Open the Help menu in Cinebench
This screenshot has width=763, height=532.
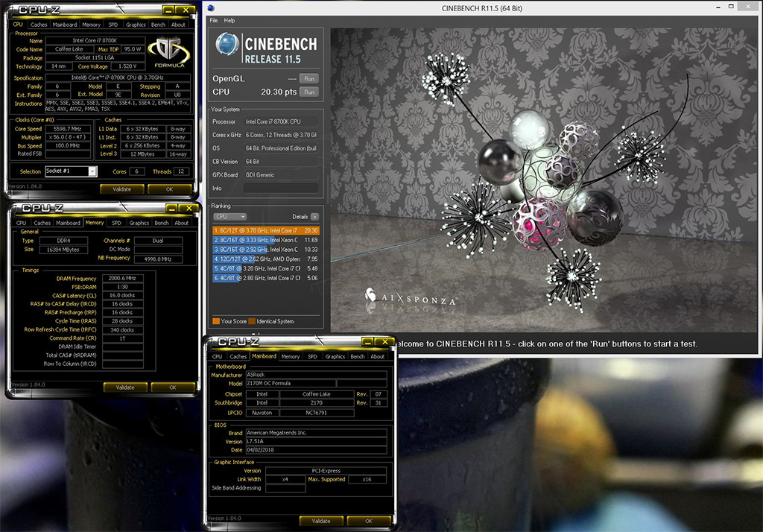[x=229, y=20]
